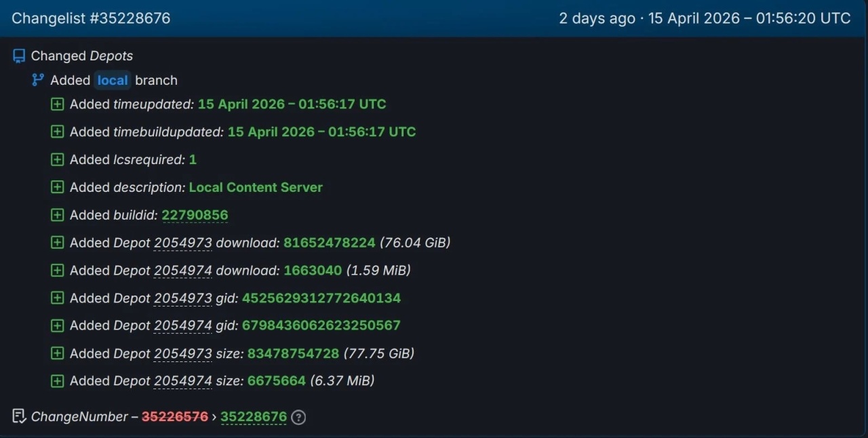Open Depot 2054973 link in download row
The image size is (868, 438).
(x=183, y=243)
